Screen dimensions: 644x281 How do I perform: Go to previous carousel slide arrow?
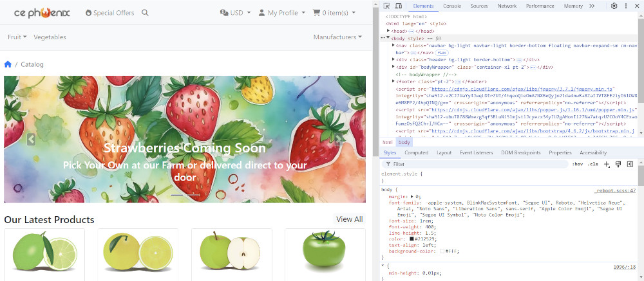tap(31, 140)
